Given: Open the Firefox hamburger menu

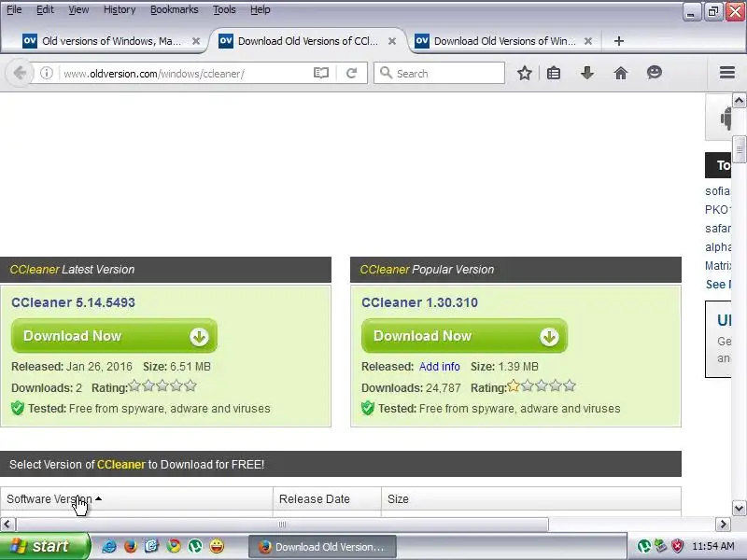Looking at the screenshot, I should point(727,73).
